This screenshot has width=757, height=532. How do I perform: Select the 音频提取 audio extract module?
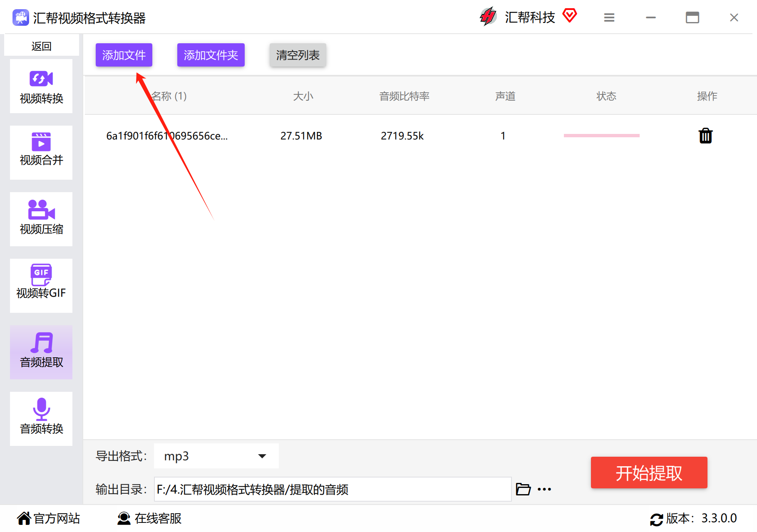41,352
